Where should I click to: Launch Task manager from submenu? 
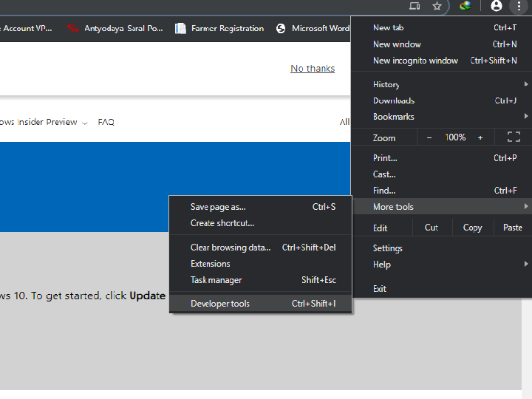pyautogui.click(x=261, y=280)
